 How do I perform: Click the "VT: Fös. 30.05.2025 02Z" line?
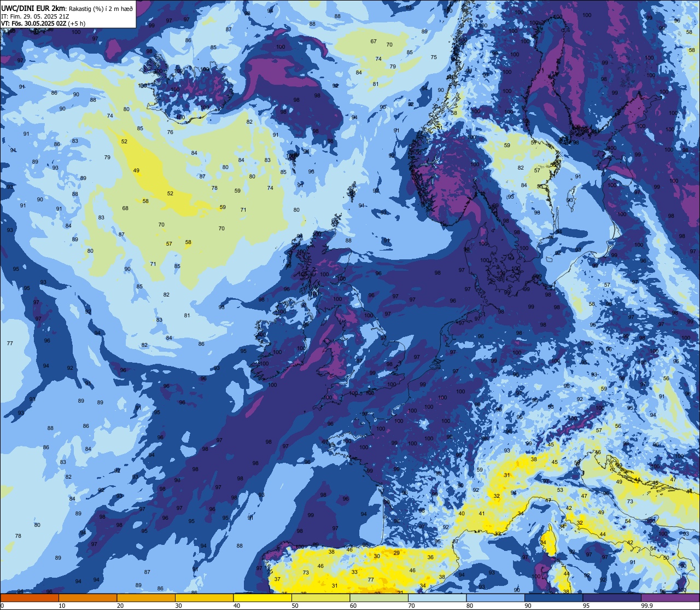(34, 24)
